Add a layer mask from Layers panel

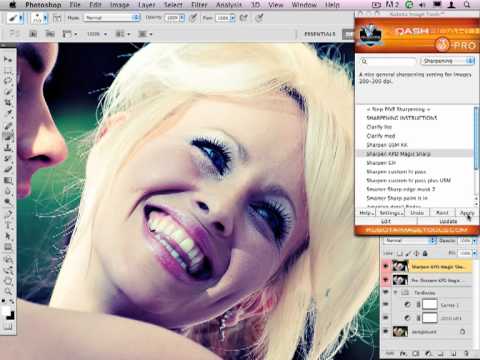(416, 353)
